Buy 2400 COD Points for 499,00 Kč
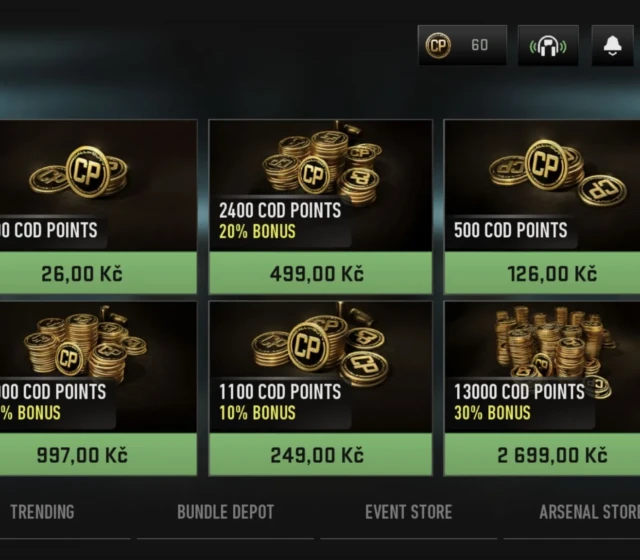 [320, 274]
